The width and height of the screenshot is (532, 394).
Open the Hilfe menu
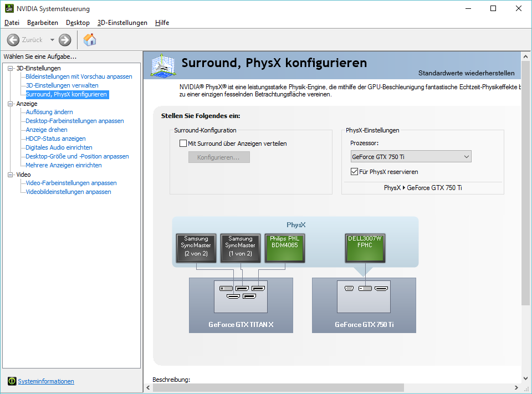[x=162, y=23]
